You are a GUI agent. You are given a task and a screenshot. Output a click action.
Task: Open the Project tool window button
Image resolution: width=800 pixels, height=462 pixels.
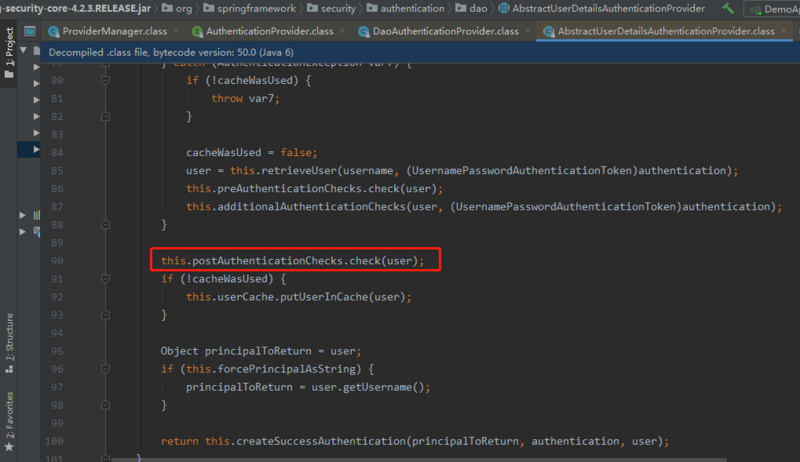[9, 53]
